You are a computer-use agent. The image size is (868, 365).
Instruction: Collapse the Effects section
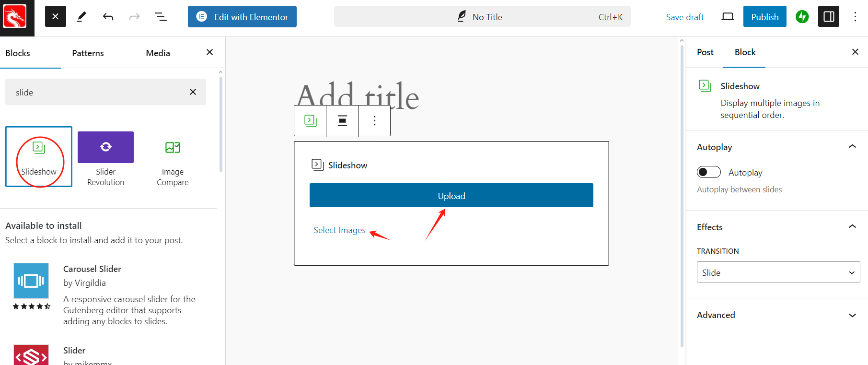(852, 227)
